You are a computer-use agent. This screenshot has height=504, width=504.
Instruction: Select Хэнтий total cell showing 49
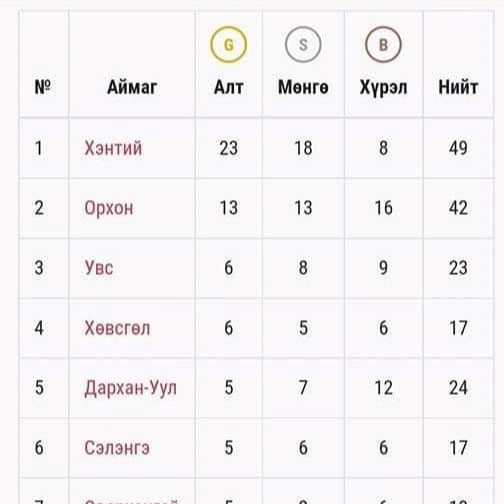[x=458, y=148]
